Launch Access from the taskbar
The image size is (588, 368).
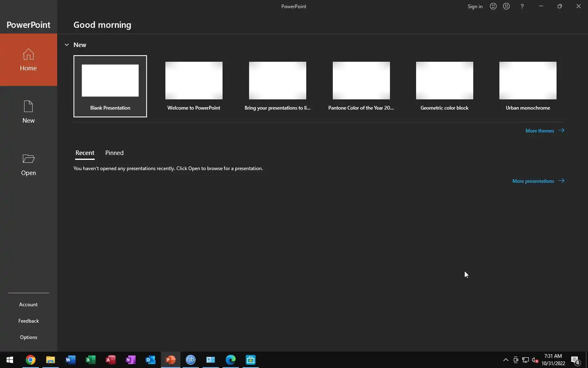coord(111,360)
